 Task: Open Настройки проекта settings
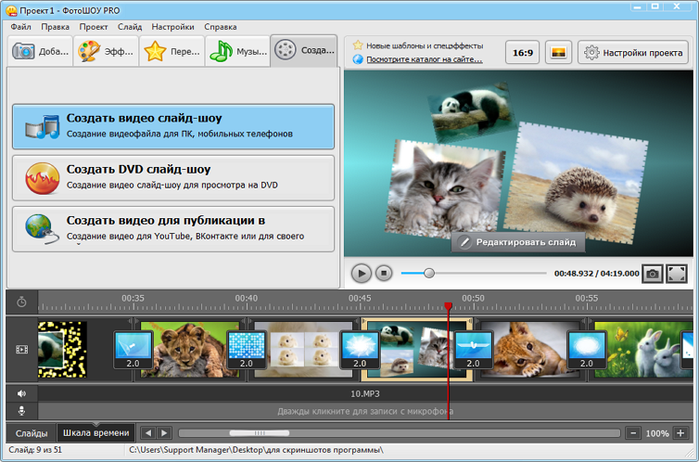(633, 52)
